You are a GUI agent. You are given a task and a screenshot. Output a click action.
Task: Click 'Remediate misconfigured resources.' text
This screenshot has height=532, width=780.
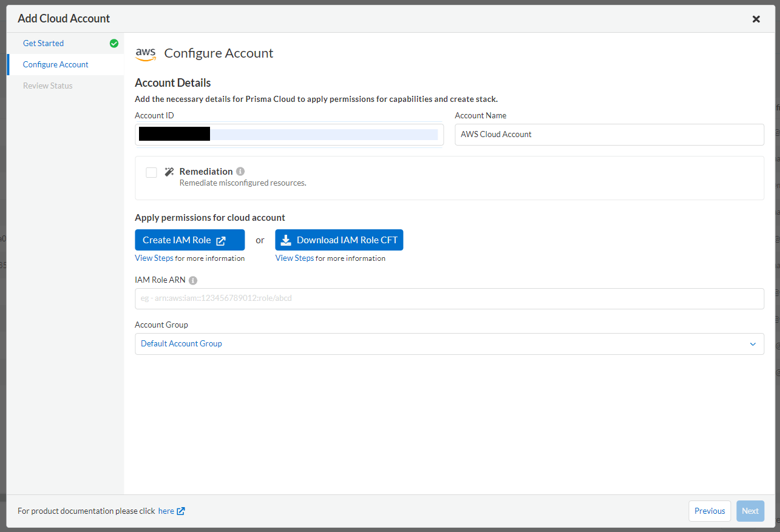[243, 183]
